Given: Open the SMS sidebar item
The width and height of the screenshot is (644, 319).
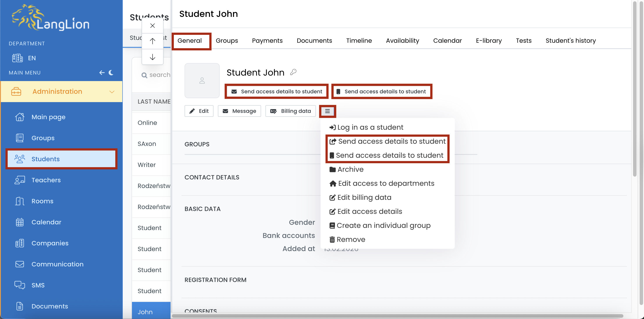Looking at the screenshot, I should 38,285.
